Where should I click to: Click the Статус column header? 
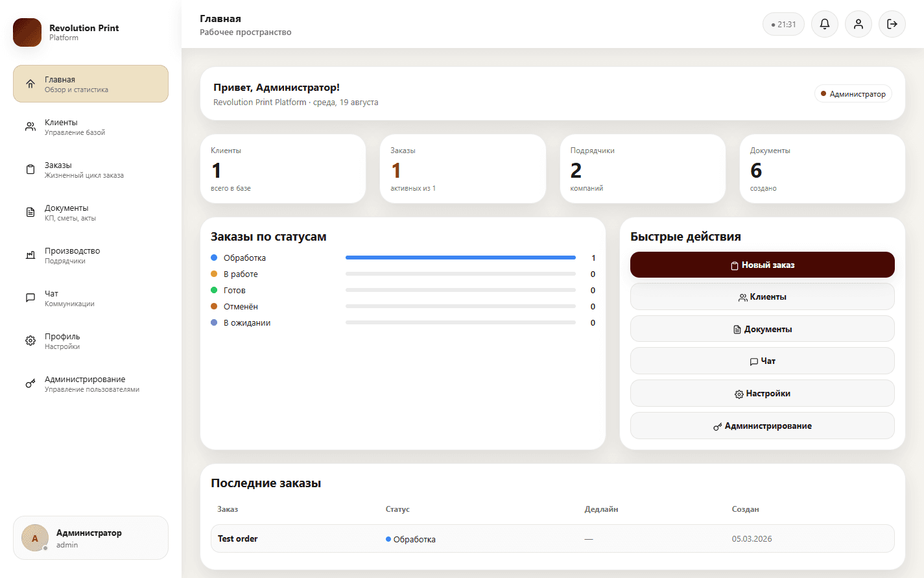397,509
